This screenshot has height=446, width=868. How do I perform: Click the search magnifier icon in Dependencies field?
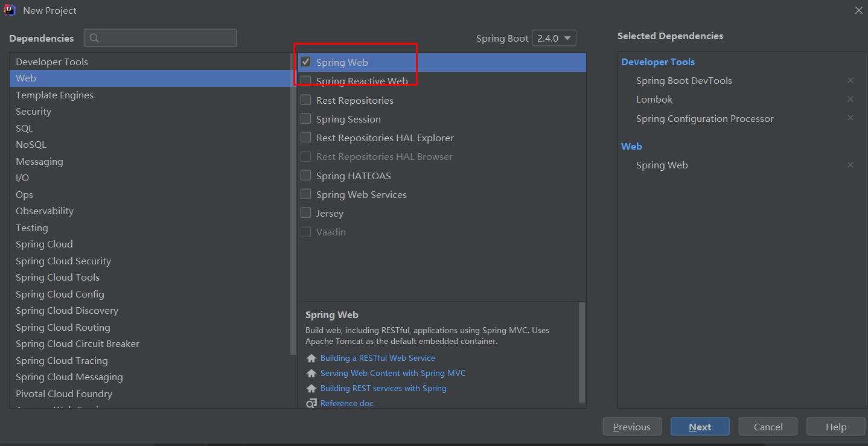94,38
